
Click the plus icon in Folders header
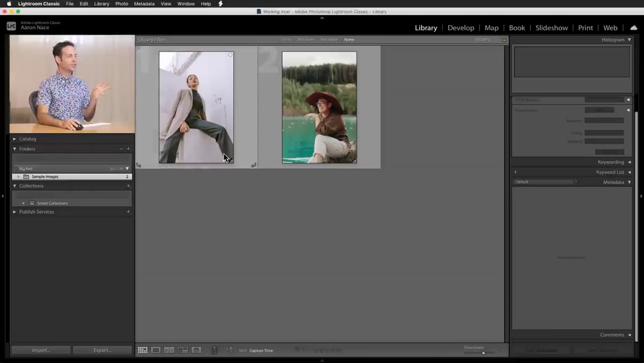(128, 149)
